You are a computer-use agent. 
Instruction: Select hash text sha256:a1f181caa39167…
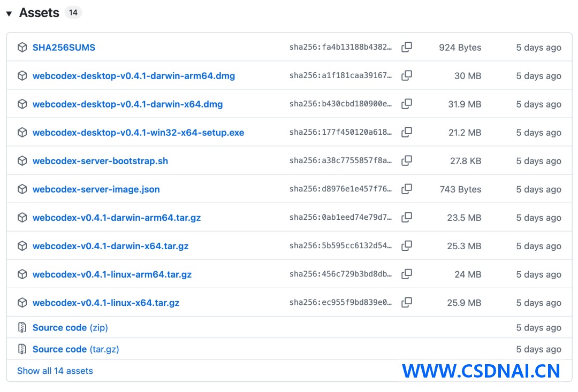click(x=340, y=75)
